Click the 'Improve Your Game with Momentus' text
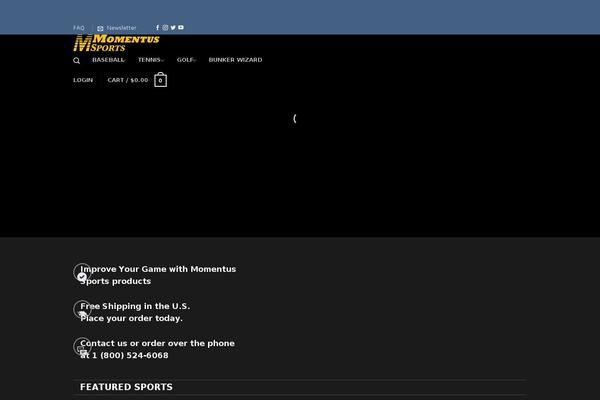The width and height of the screenshot is (600, 400). point(158,269)
